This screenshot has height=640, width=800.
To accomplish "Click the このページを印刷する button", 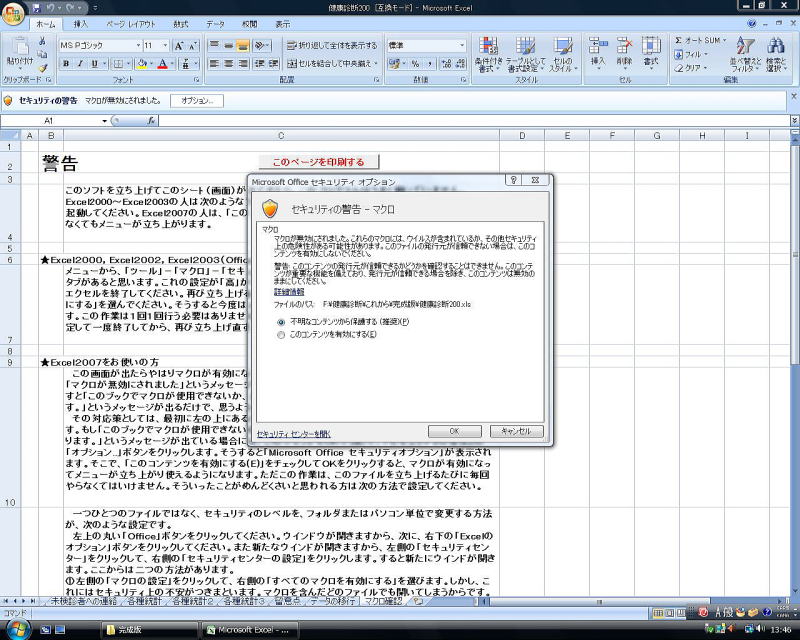I will coord(318,162).
